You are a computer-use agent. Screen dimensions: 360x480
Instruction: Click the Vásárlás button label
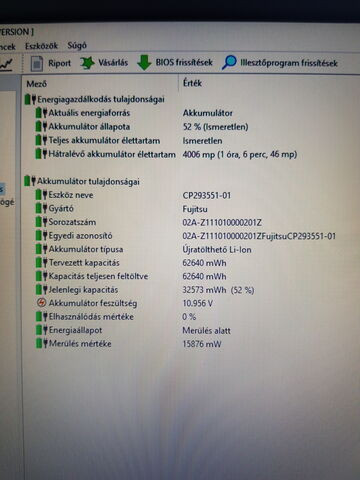pyautogui.click(x=113, y=62)
